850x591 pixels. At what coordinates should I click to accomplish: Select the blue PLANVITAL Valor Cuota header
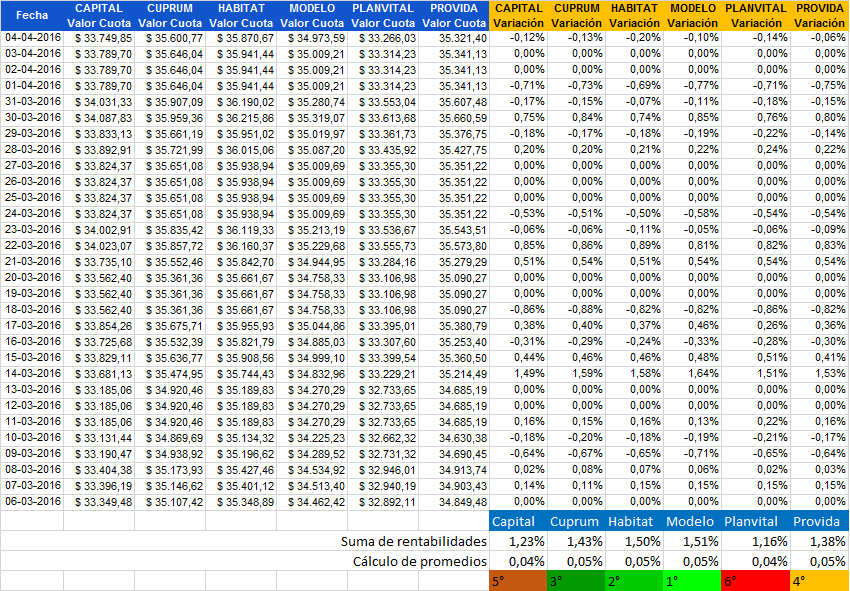point(383,16)
